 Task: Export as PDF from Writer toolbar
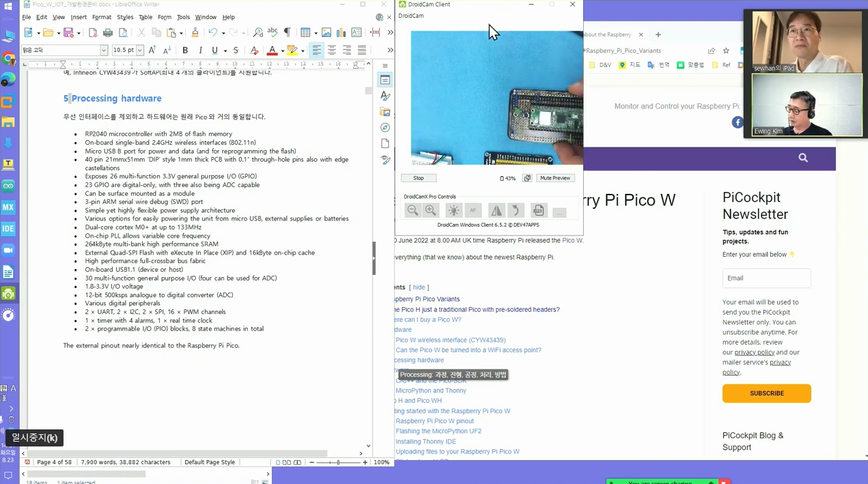pyautogui.click(x=93, y=32)
